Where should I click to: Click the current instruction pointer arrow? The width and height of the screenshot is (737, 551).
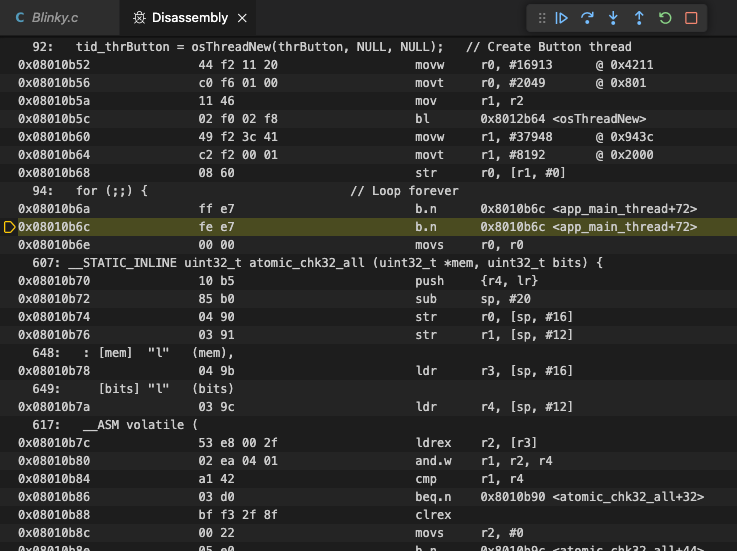click(9, 227)
